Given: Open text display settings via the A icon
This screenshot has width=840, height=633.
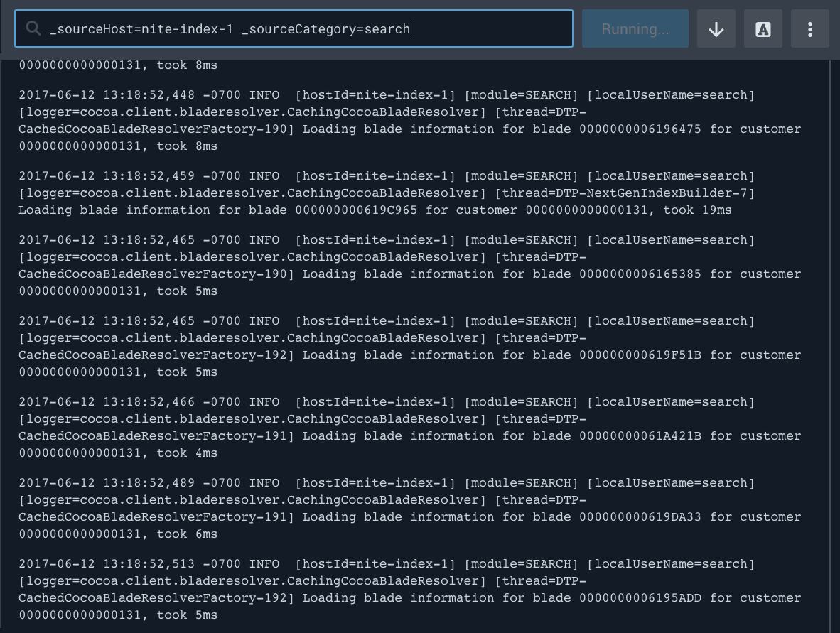Looking at the screenshot, I should [763, 28].
